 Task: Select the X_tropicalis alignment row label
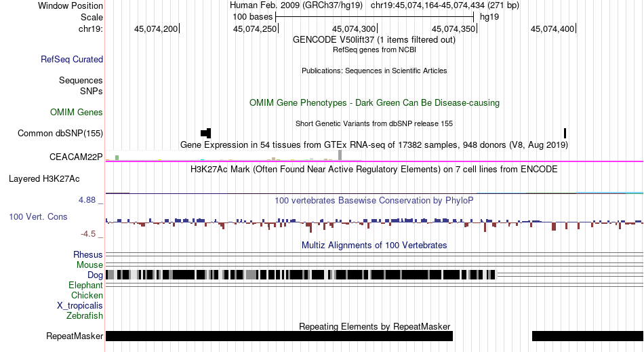pyautogui.click(x=80, y=306)
